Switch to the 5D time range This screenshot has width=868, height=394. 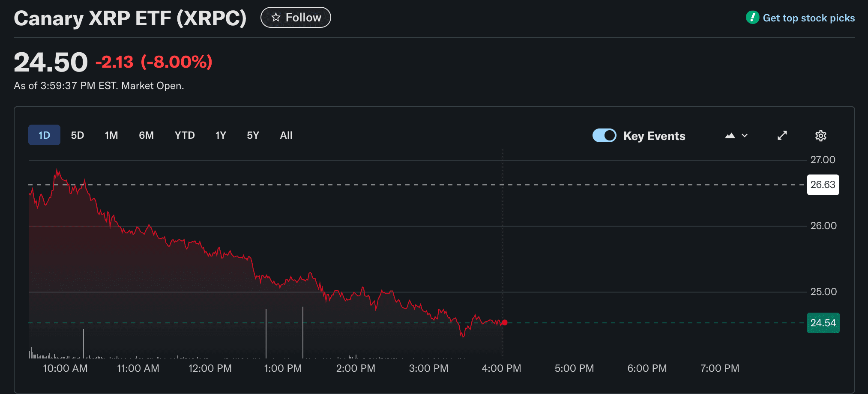[x=77, y=135]
